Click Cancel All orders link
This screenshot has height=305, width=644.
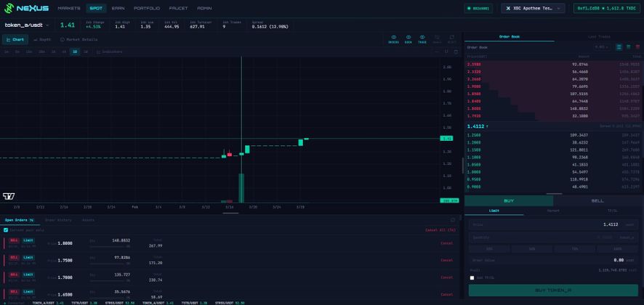click(440, 230)
